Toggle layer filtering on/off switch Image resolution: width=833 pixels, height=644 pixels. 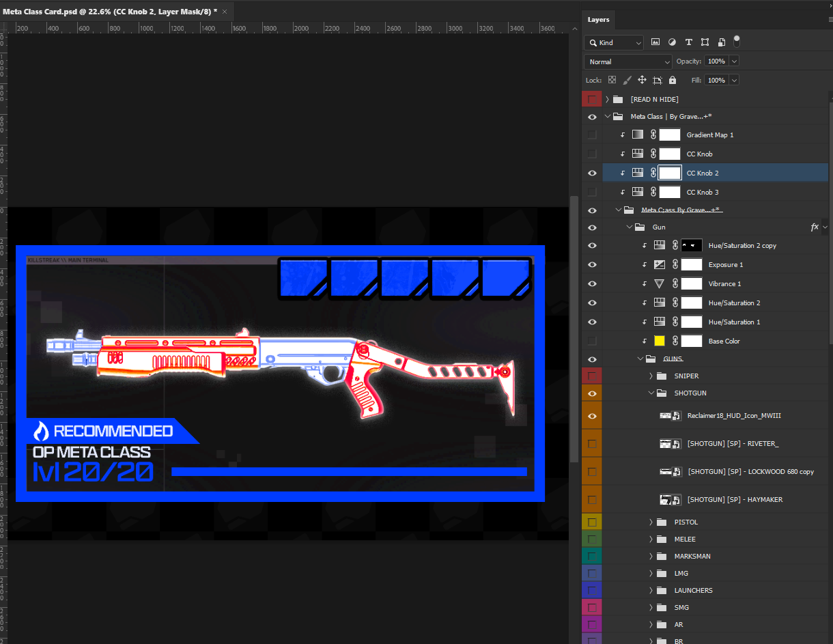point(737,42)
